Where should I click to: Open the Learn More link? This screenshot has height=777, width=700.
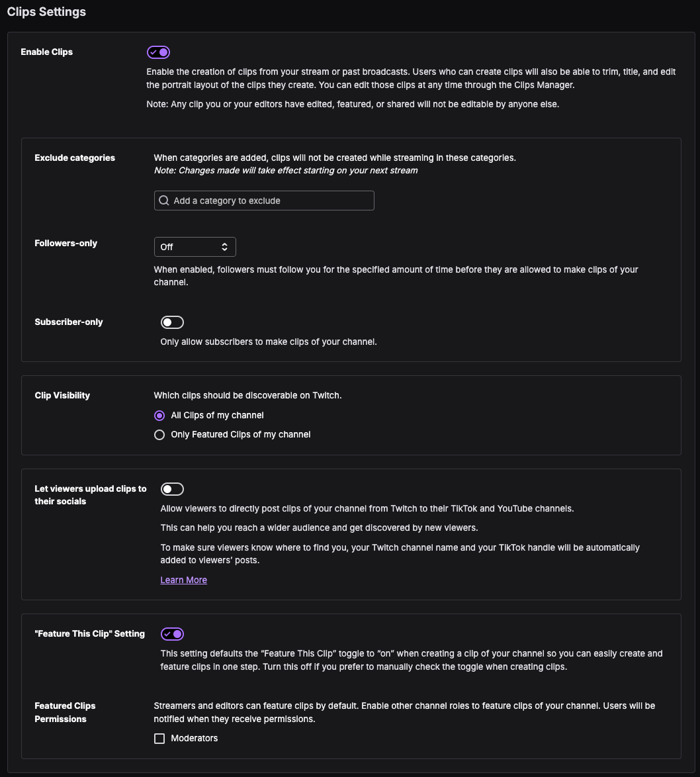click(184, 580)
